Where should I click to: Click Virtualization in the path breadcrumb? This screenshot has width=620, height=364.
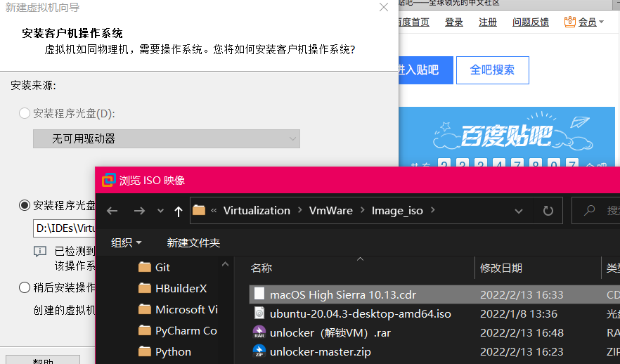click(257, 211)
